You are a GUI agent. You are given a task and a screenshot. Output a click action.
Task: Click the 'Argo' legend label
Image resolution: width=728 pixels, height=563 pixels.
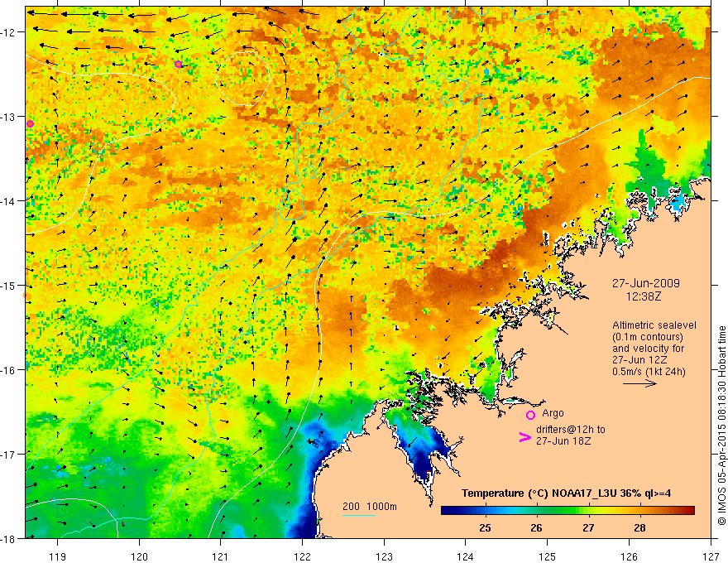click(553, 413)
